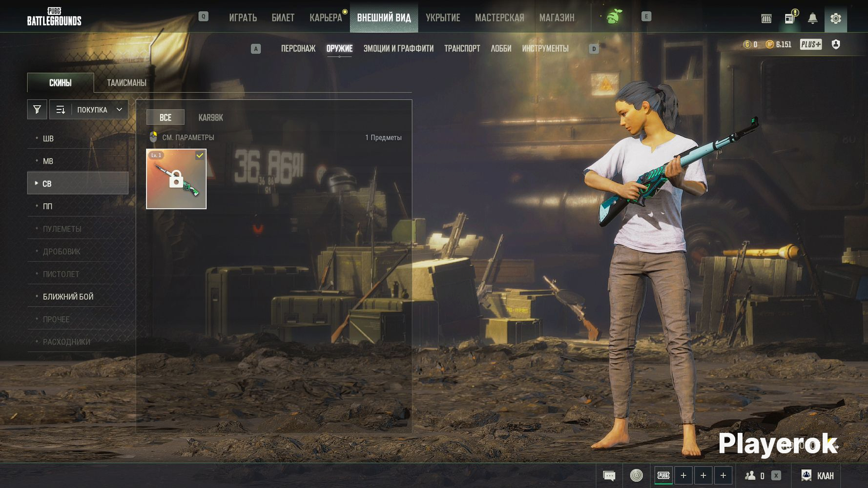This screenshot has width=868, height=488.
Task: Click the См. параметры link
Action: click(x=188, y=138)
